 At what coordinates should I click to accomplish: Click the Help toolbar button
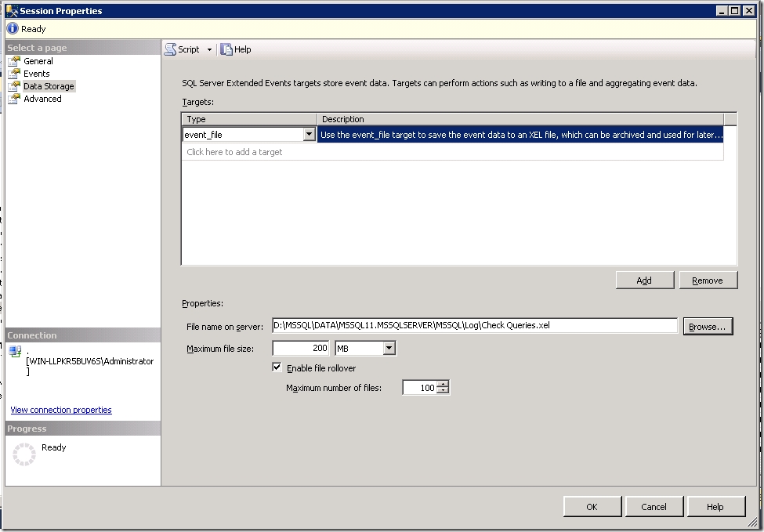[236, 49]
